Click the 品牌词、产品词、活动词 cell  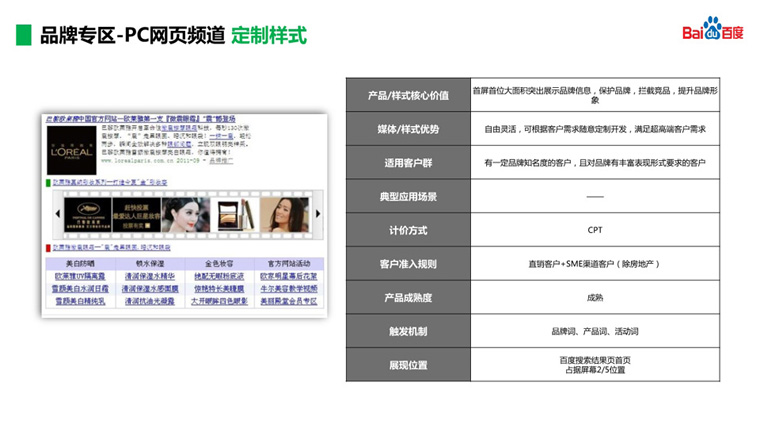pyautogui.click(x=595, y=331)
